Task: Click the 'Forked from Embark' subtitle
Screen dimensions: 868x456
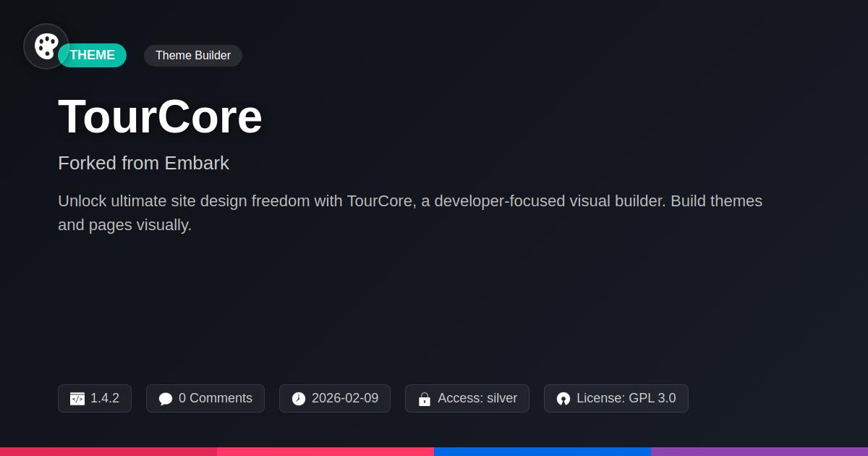Action: pyautogui.click(x=143, y=163)
